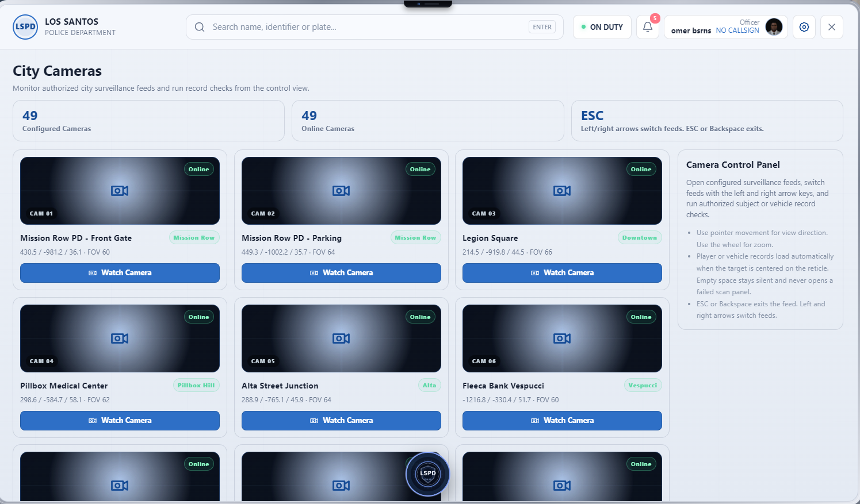Click coordinates 214.5 / -919.8 / 44.5

(494, 252)
